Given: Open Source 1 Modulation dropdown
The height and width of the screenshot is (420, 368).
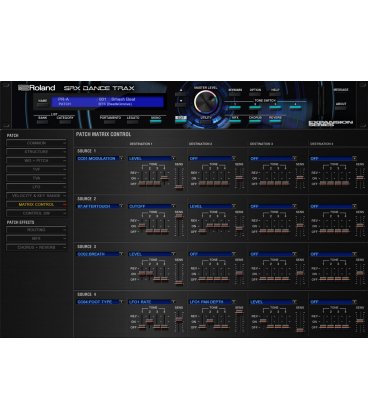Looking at the screenshot, I should [x=100, y=158].
